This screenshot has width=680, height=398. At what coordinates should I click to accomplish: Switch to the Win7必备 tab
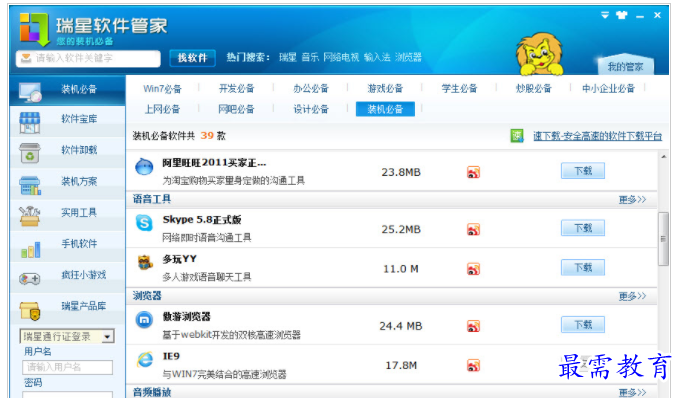point(162,89)
